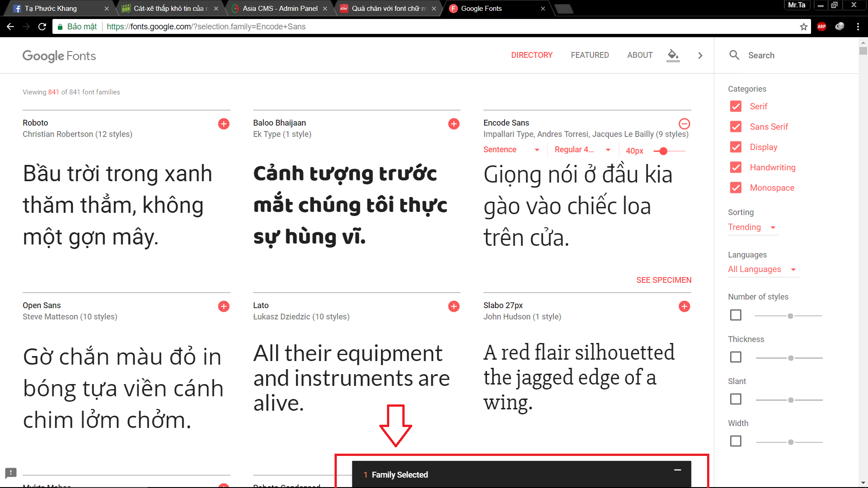Open the Sentence preview text dropdown
Viewport: 868px width, 488px height.
pos(511,150)
